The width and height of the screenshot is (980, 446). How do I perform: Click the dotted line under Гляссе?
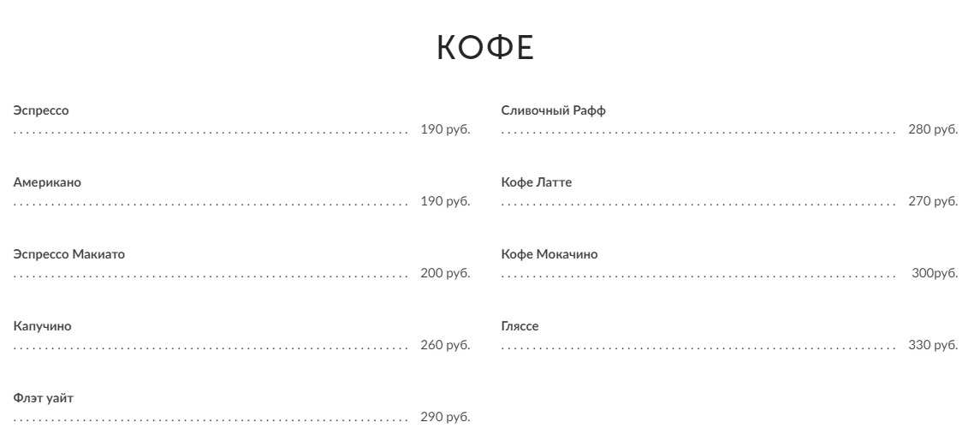coord(698,348)
